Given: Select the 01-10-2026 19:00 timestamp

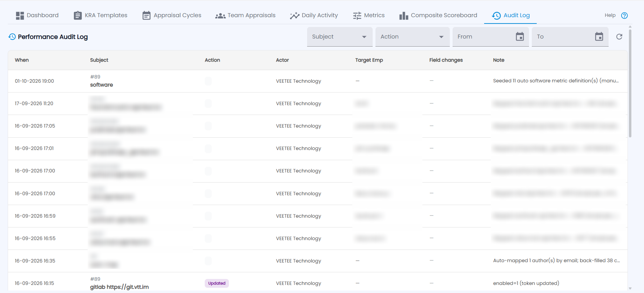Looking at the screenshot, I should click(34, 81).
